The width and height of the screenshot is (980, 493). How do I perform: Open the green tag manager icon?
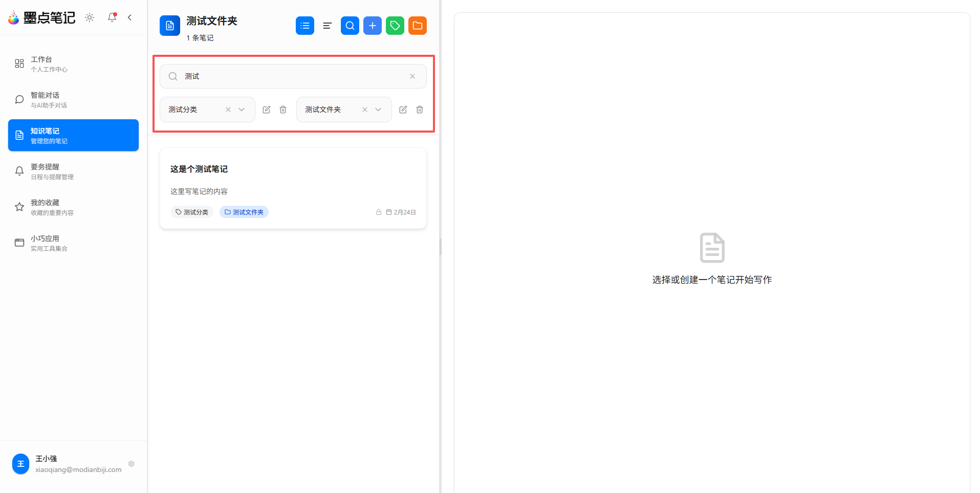[395, 26]
